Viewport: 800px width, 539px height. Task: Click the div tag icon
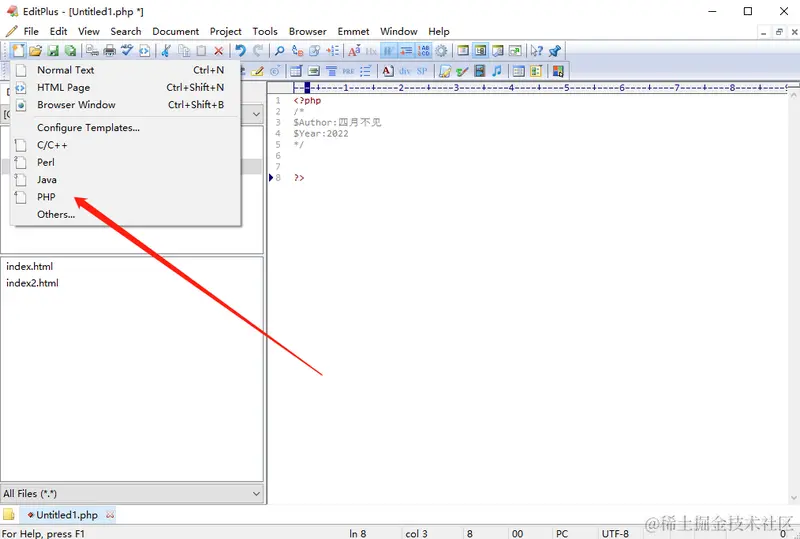point(405,71)
